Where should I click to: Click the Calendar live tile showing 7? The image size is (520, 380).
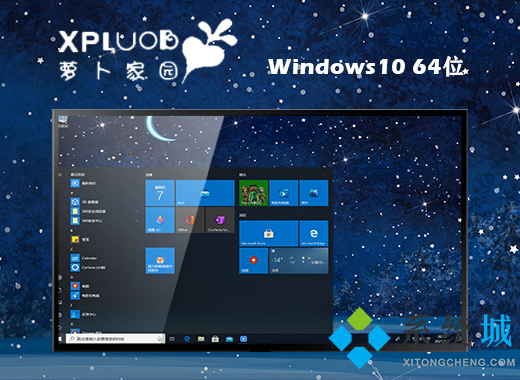click(x=160, y=193)
